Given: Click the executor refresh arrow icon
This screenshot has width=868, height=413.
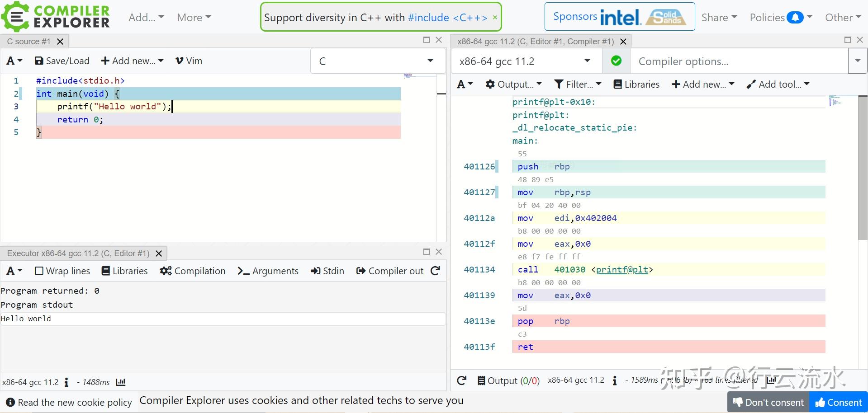Looking at the screenshot, I should tap(435, 271).
